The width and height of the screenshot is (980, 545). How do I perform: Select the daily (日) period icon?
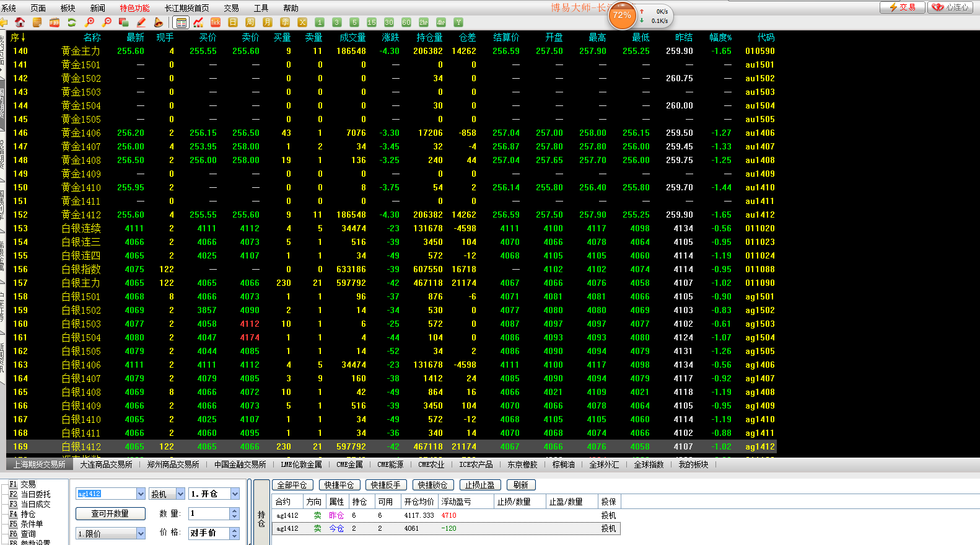tap(233, 22)
